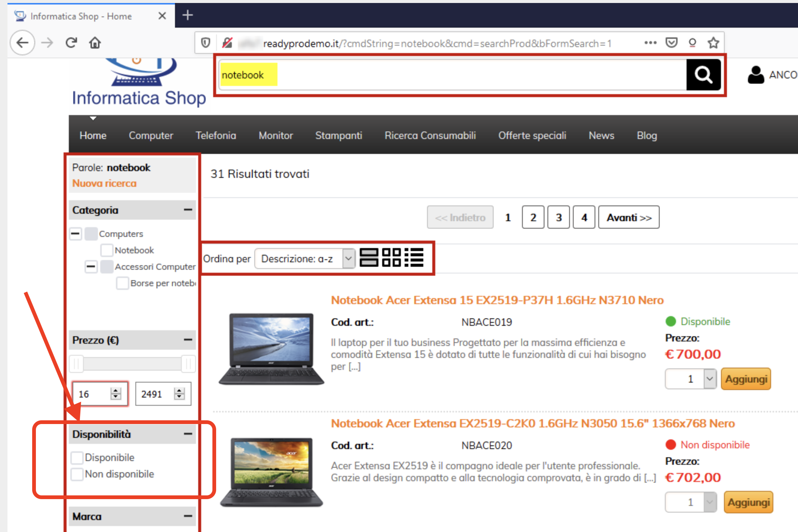Screen dimensions: 798x532
Task: Increase minimum price stepper on 16 field
Action: [116, 390]
